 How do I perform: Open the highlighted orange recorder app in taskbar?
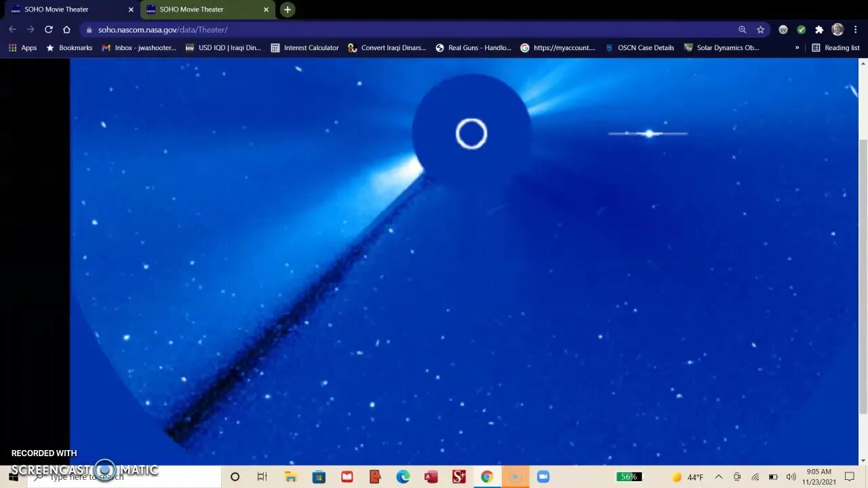pos(515,477)
